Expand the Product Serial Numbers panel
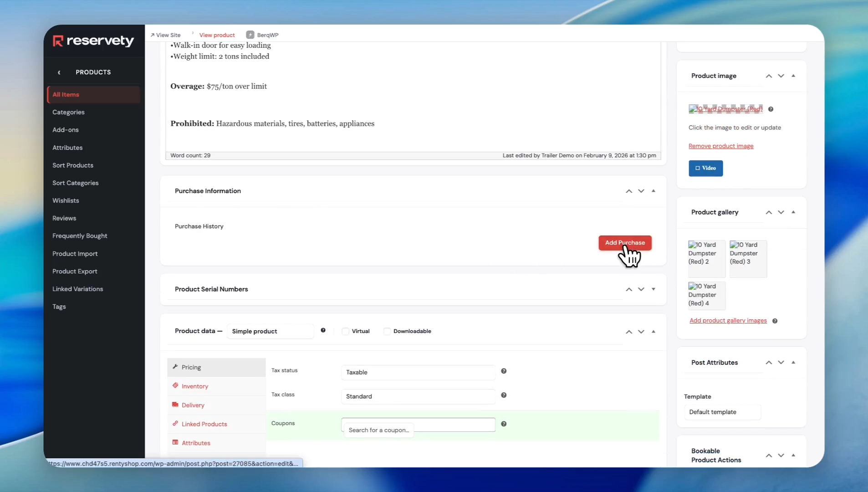Image resolution: width=868 pixels, height=492 pixels. [x=654, y=289]
